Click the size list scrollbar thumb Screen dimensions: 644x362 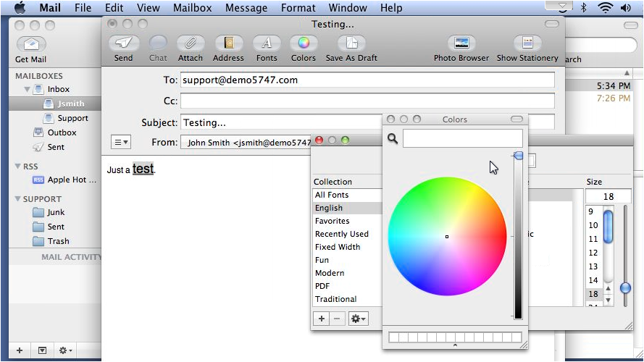(609, 227)
